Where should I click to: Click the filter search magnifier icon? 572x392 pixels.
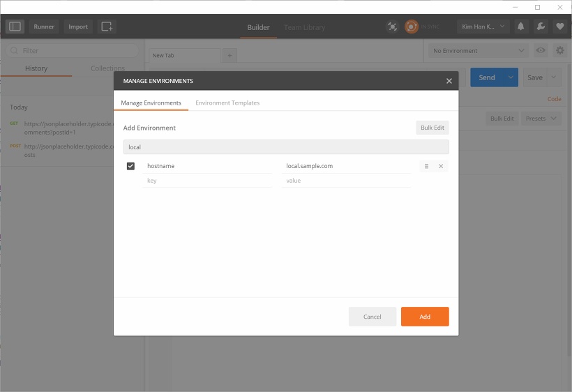click(14, 51)
